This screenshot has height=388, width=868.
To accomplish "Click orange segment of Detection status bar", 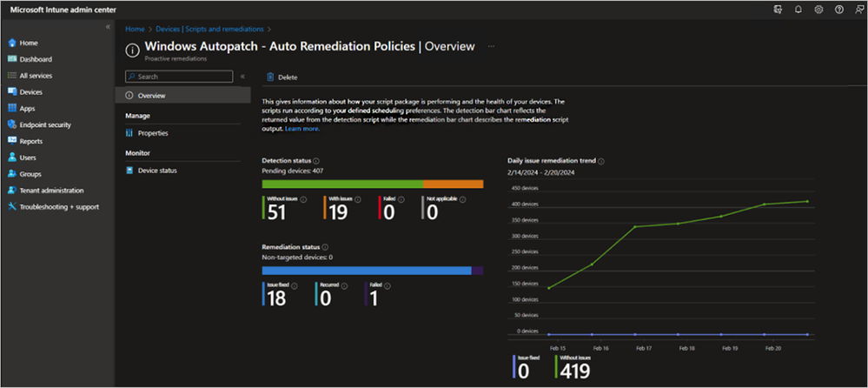I will click(453, 184).
